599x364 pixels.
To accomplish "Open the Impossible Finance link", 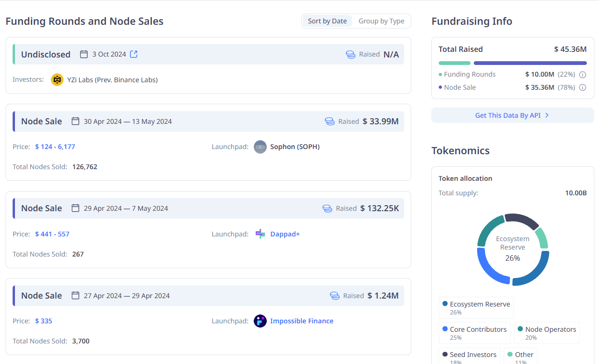I will pyautogui.click(x=302, y=321).
